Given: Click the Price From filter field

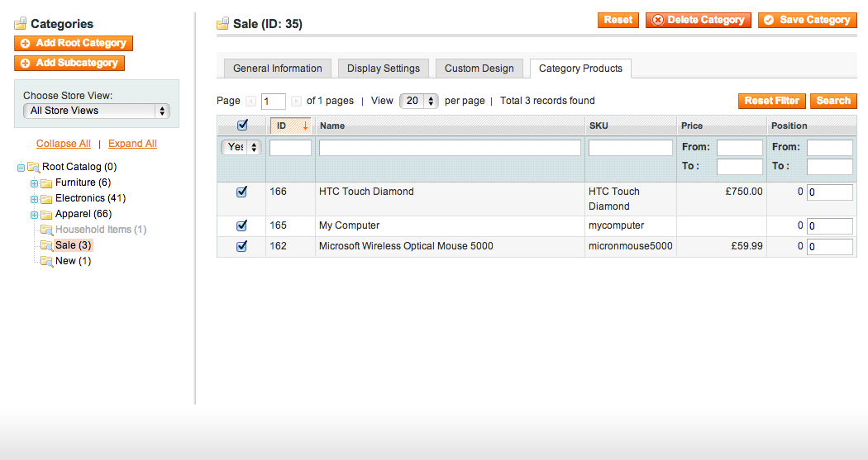Looking at the screenshot, I should tap(740, 148).
